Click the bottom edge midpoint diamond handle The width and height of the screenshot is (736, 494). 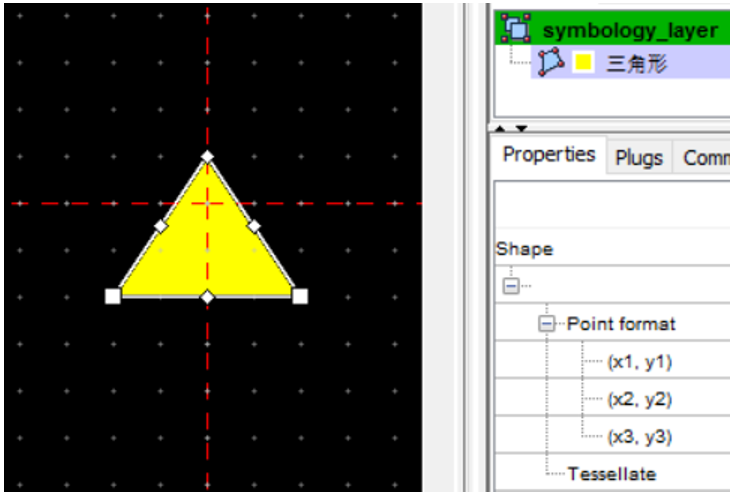point(207,297)
